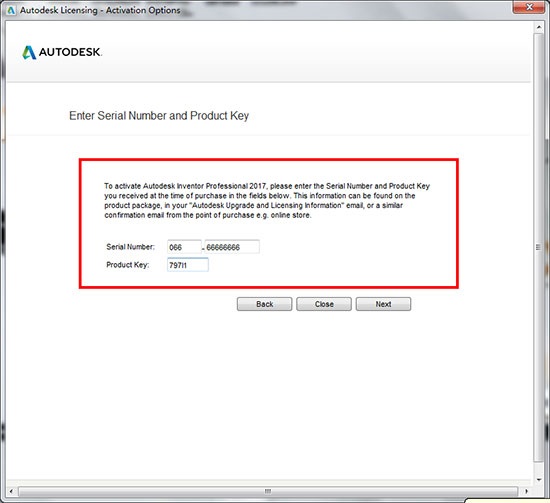
Task: Click the horizontal scrollbar right arrow
Action: point(526,491)
